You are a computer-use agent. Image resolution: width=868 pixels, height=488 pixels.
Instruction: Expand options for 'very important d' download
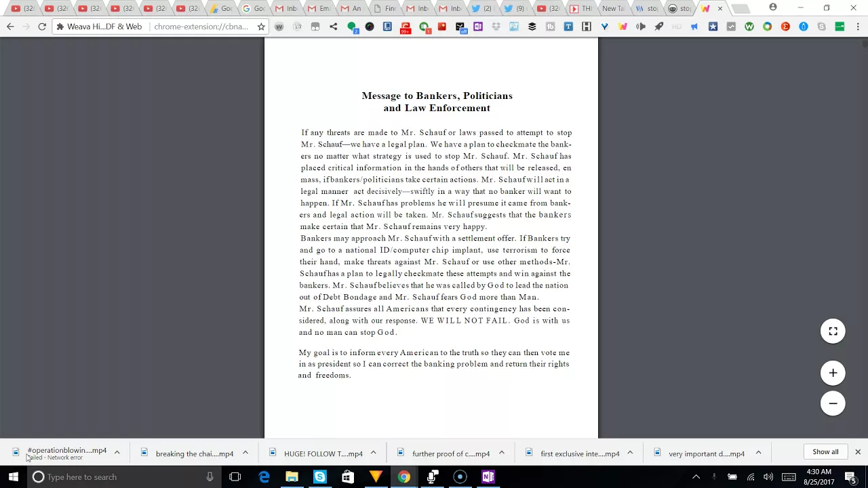pyautogui.click(x=758, y=453)
